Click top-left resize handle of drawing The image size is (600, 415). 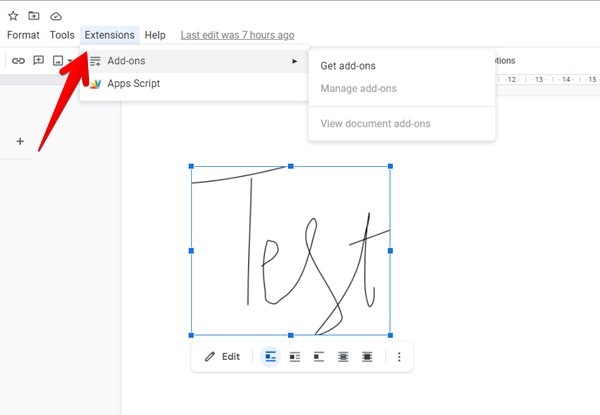(191, 166)
